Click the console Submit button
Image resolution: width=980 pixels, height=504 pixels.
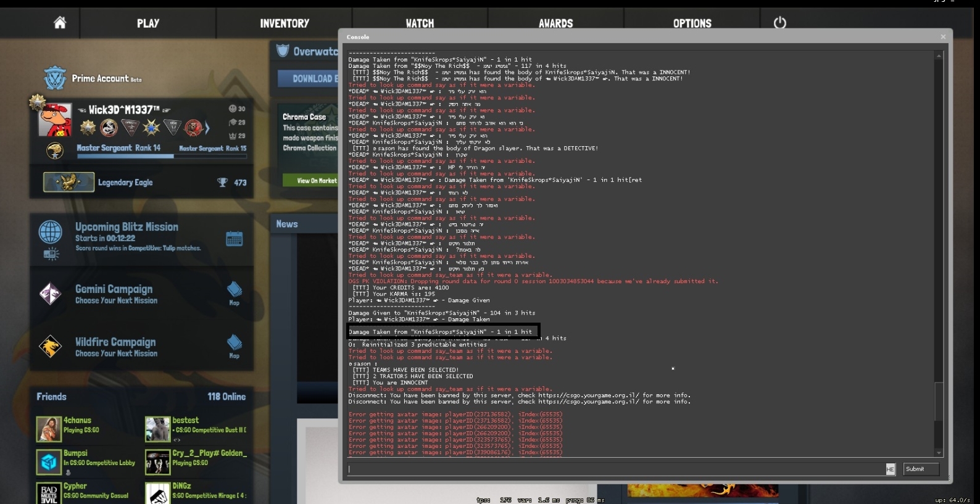click(921, 469)
